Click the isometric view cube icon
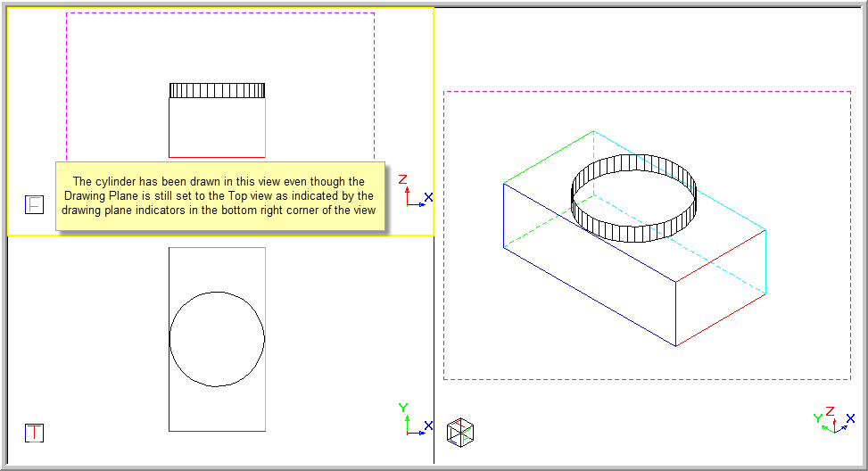868x471 pixels. (x=460, y=432)
